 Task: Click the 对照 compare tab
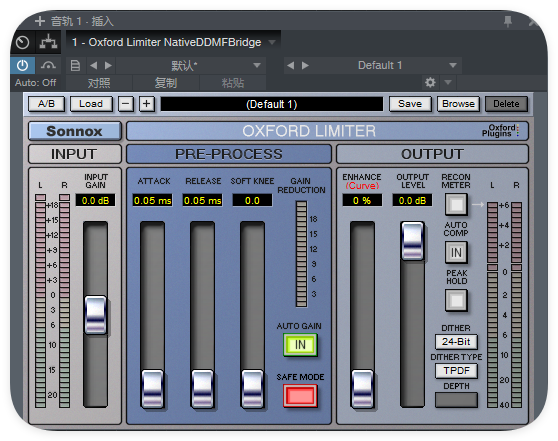coord(99,83)
